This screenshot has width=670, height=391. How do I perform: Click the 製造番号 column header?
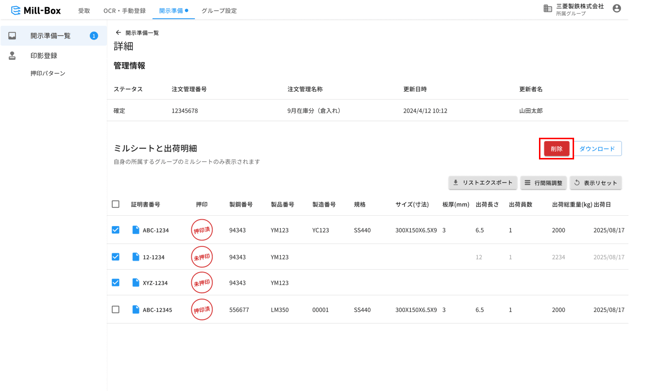pyautogui.click(x=324, y=205)
